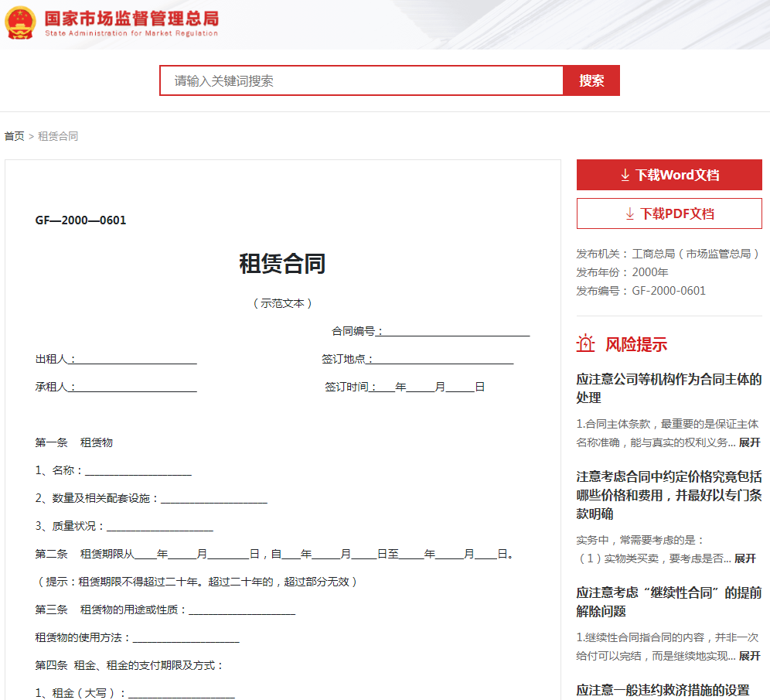
Task: Click the 租赁合同 document heading
Action: tap(282, 264)
